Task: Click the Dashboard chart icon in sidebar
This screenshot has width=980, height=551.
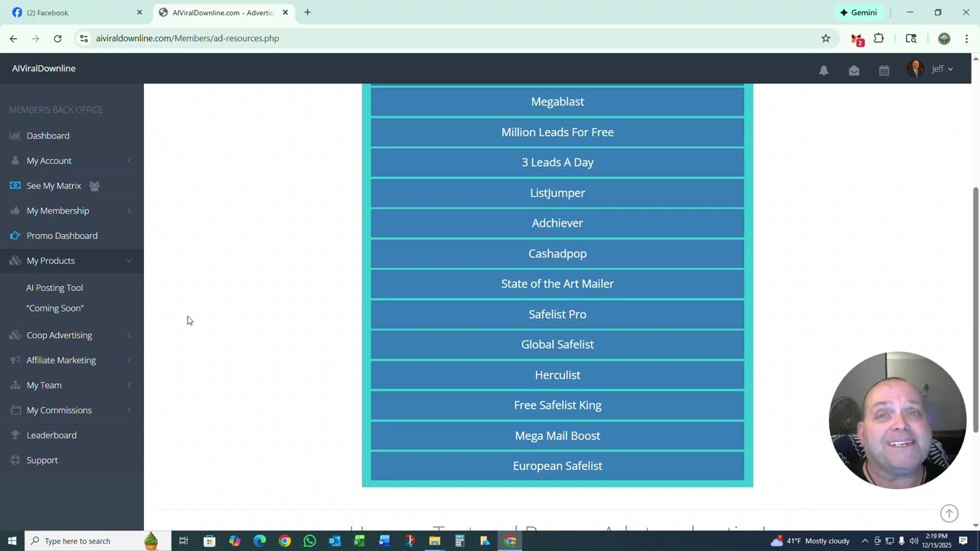Action: coord(15,135)
